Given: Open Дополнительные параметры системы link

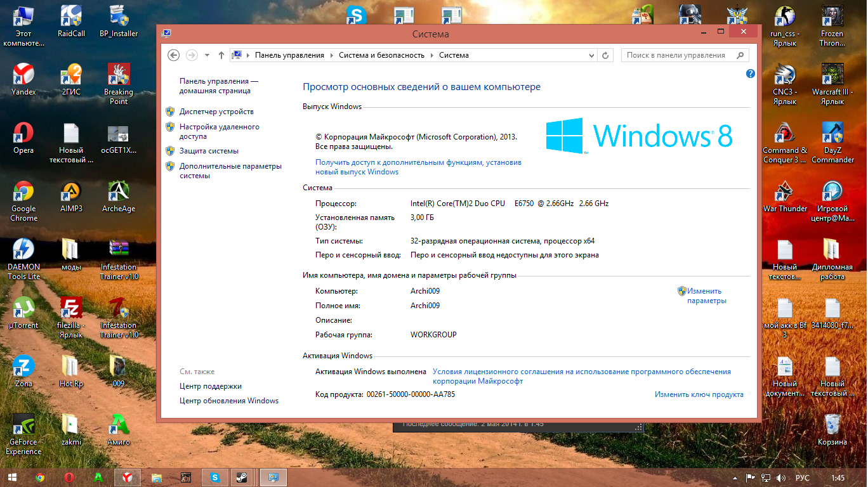Looking at the screenshot, I should (230, 171).
